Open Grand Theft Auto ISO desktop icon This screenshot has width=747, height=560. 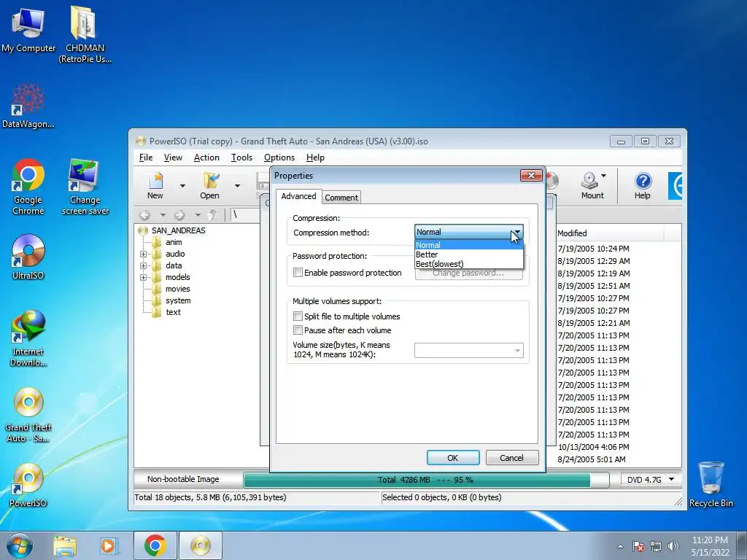click(28, 414)
